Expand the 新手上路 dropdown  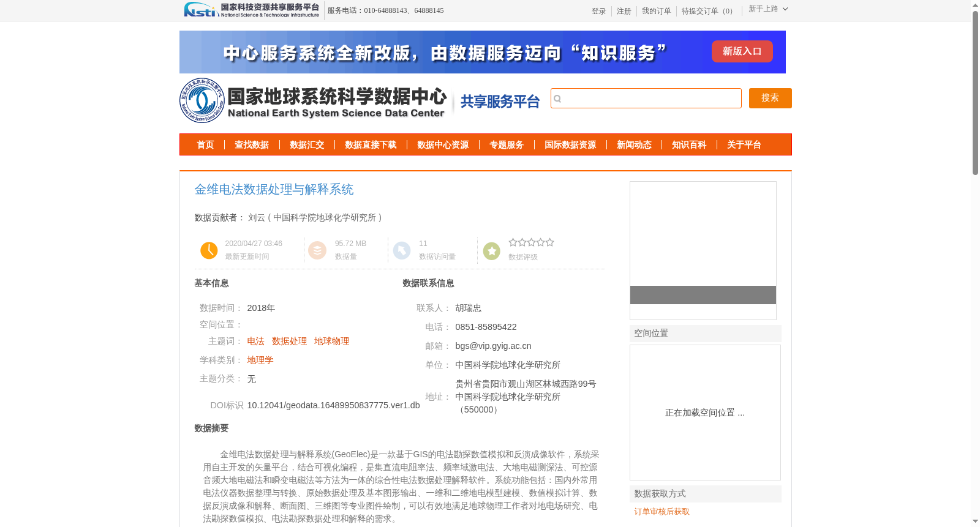[768, 9]
